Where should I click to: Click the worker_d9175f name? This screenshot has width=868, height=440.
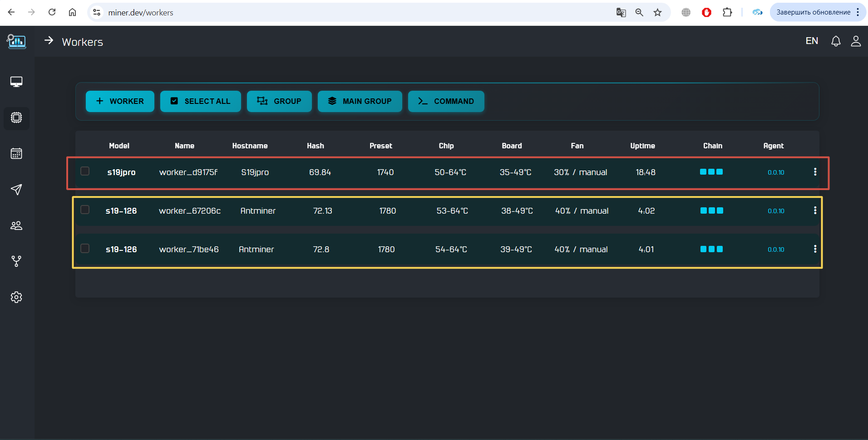pos(188,172)
